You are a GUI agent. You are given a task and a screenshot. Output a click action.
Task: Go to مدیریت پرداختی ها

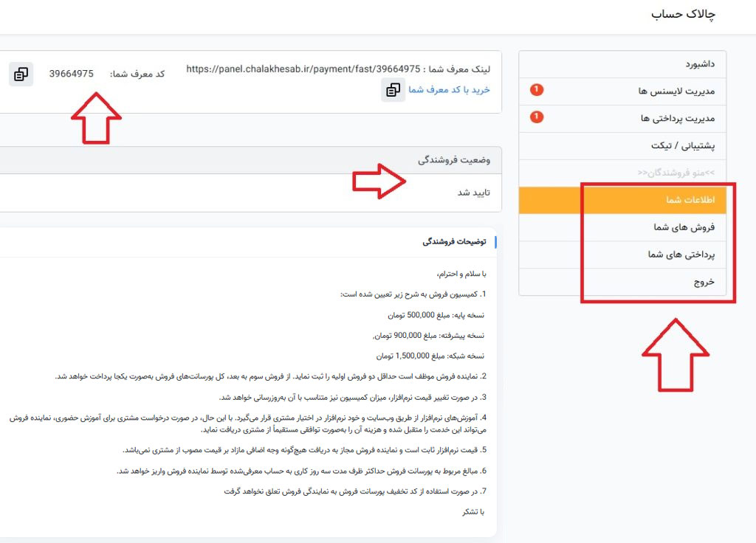pyautogui.click(x=622, y=119)
